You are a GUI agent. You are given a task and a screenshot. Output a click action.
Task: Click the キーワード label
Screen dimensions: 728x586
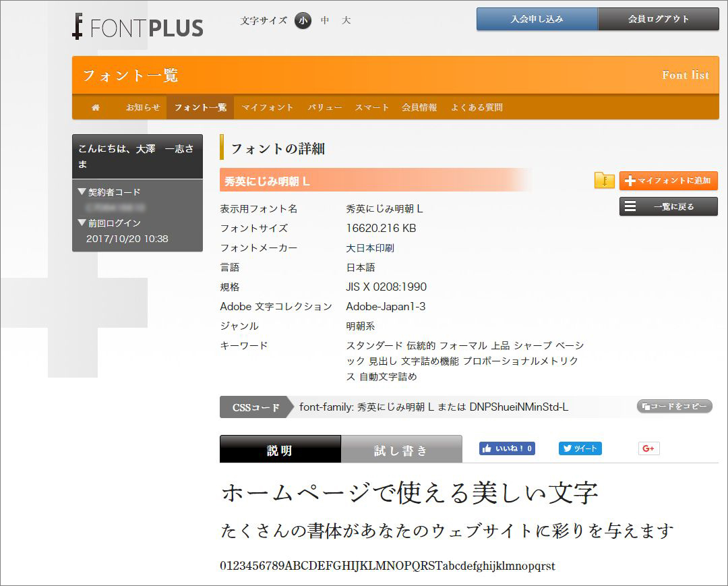244,345
